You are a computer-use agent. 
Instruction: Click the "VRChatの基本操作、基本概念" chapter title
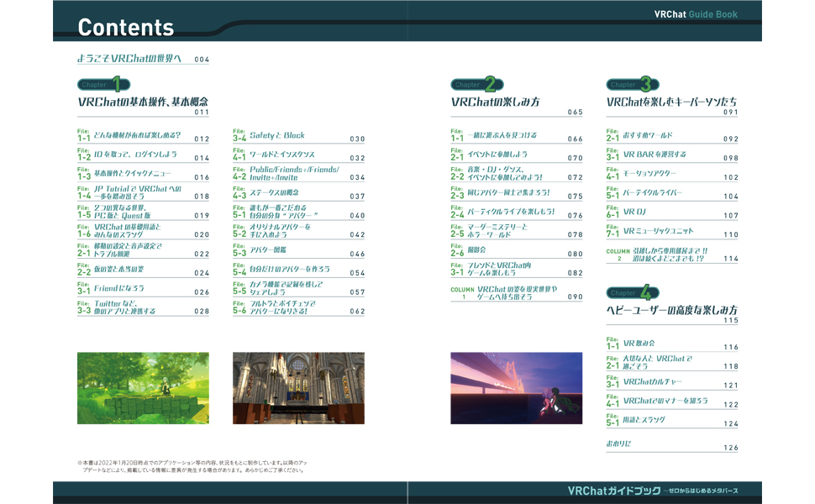(x=143, y=102)
